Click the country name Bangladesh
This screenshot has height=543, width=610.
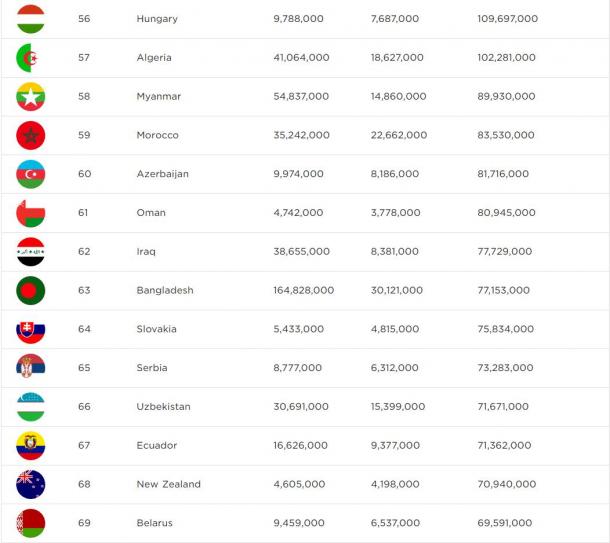165,290
